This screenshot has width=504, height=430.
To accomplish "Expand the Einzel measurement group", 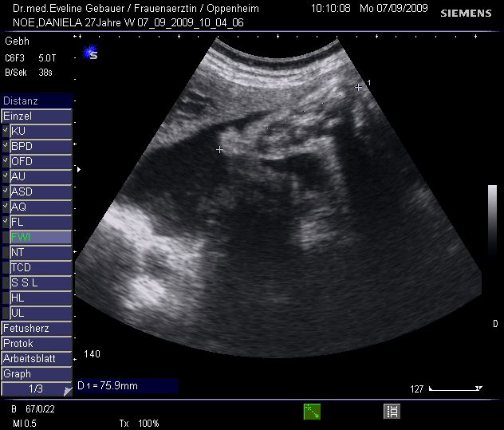I will click(x=37, y=116).
